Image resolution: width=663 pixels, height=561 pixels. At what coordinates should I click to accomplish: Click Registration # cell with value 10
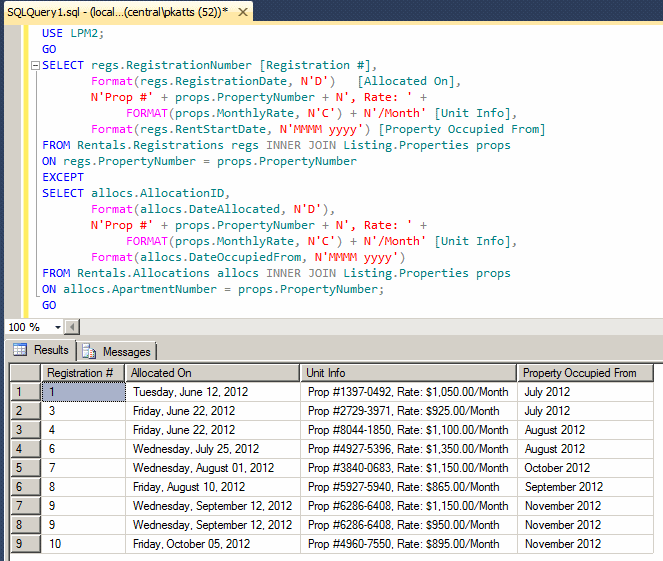83,544
